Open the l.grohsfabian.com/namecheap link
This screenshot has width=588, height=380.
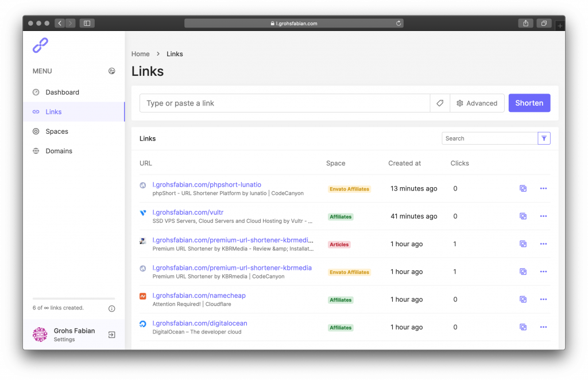tap(199, 295)
